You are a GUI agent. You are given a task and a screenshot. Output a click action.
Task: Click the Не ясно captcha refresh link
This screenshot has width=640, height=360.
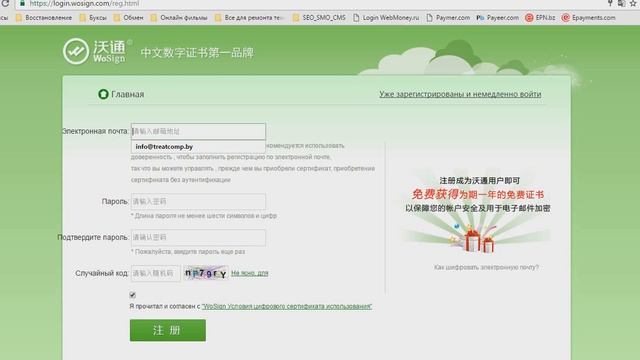[249, 273]
